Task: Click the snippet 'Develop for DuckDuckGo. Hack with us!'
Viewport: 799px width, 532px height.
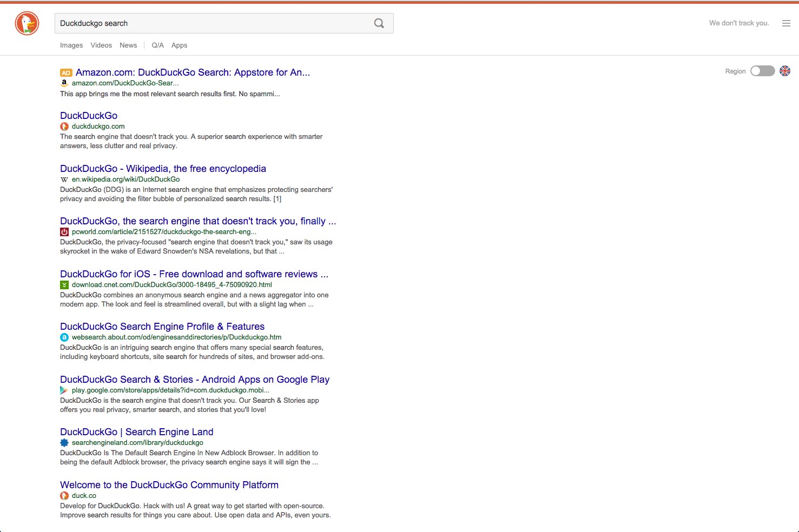Action: coord(195,511)
